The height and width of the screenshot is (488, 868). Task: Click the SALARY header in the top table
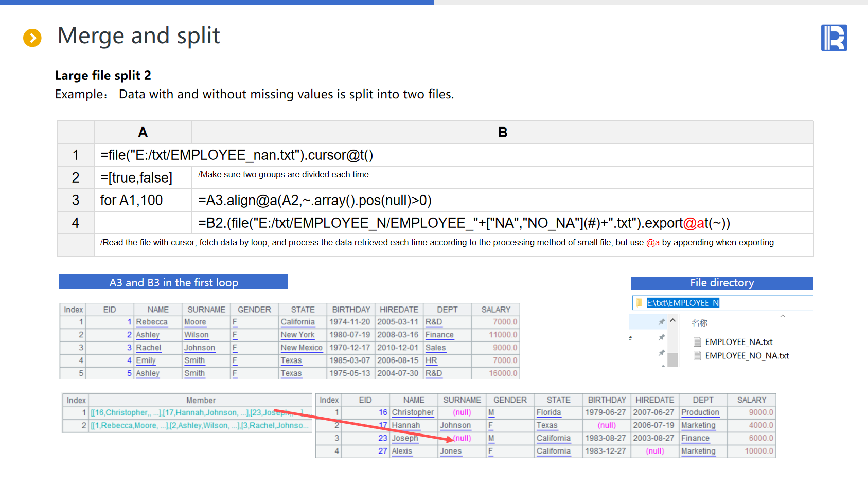(495, 310)
